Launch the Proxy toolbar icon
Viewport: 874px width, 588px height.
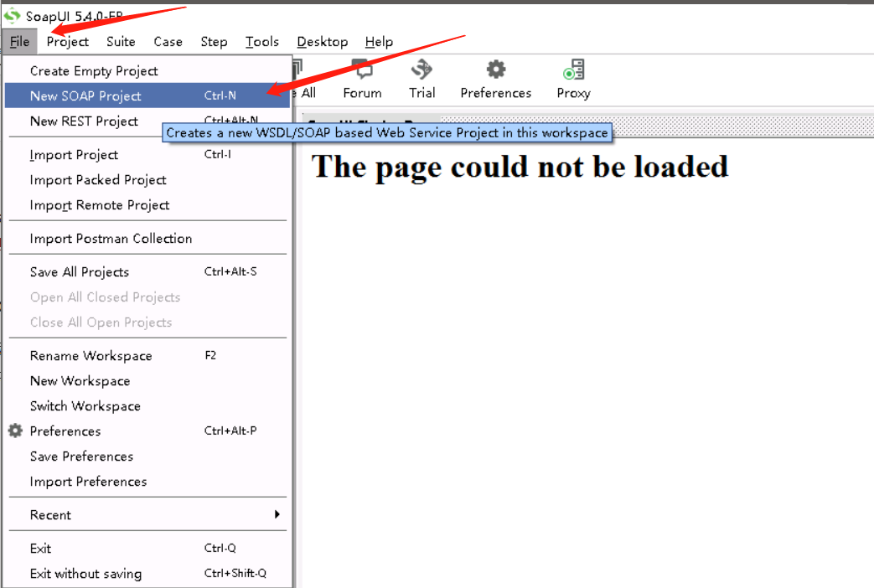coord(573,80)
